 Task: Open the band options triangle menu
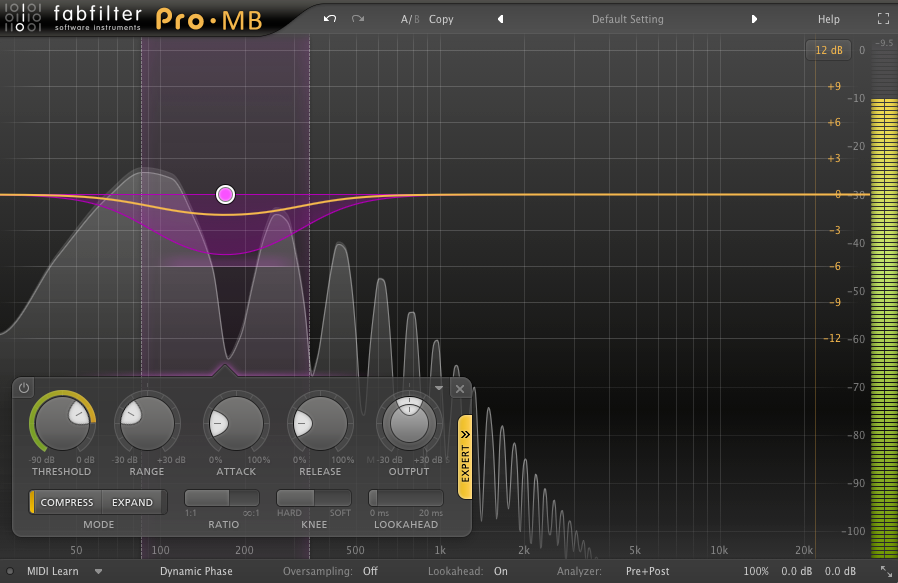(439, 388)
